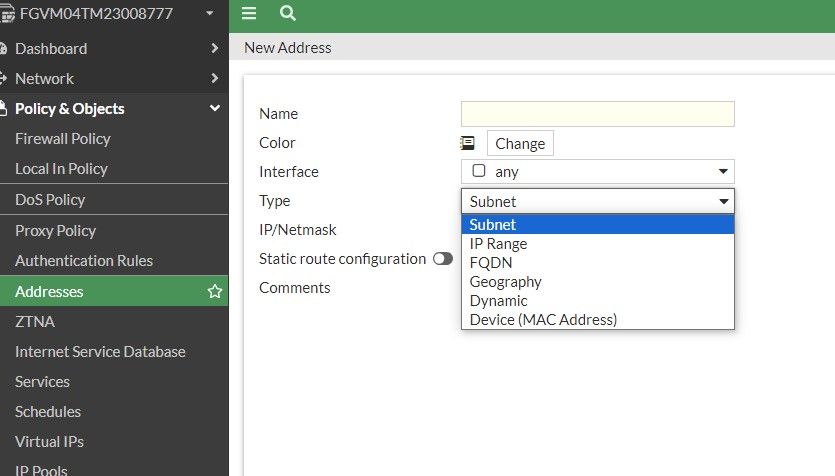The image size is (835, 476).
Task: Click the Network sidebar icon
Action: [3, 78]
